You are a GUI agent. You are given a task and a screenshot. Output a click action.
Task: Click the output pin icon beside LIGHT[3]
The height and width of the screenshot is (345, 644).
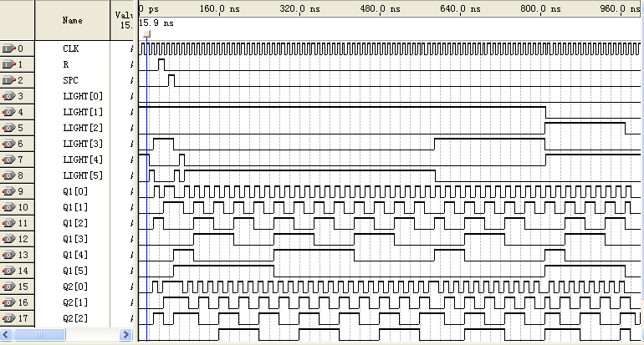(x=9, y=144)
